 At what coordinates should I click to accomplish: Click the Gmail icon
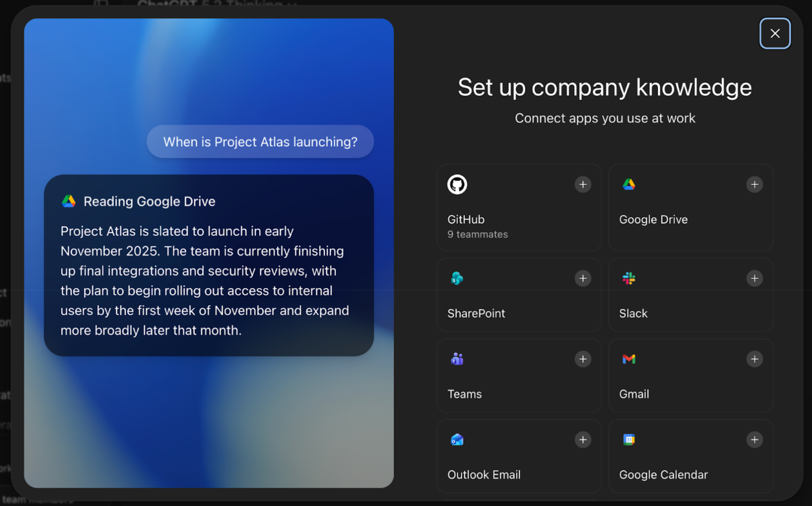pyautogui.click(x=629, y=359)
